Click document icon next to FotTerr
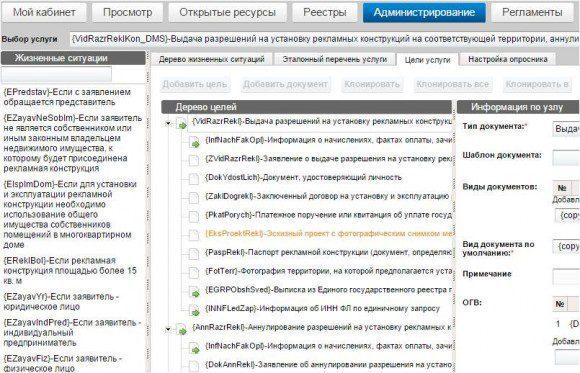Viewport: 580px width, 373px height. [x=194, y=272]
